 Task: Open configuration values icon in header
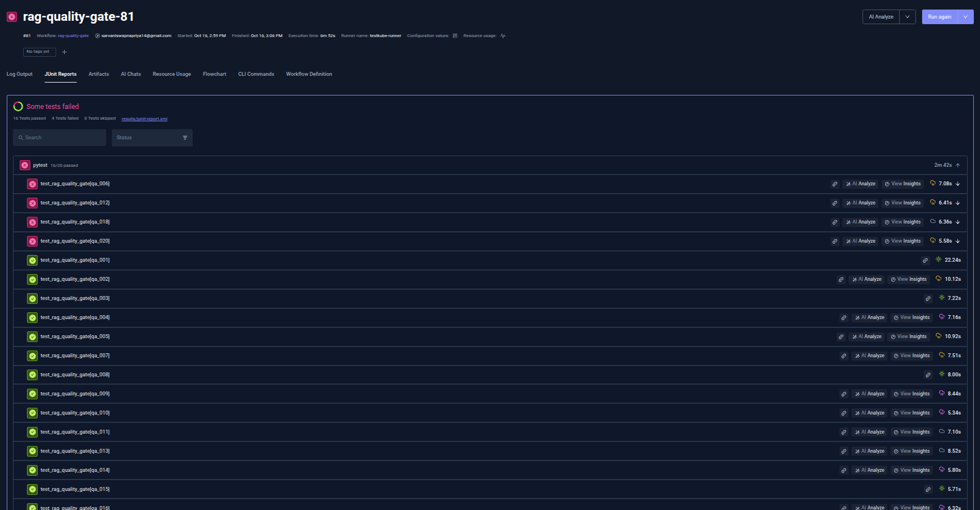tap(455, 35)
